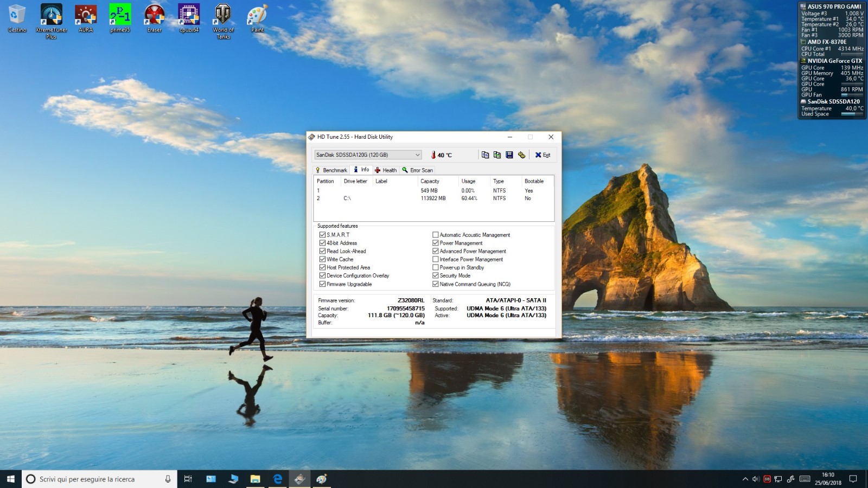This screenshot has height=488, width=868.
Task: Switch to the Health tab
Action: pyautogui.click(x=386, y=170)
